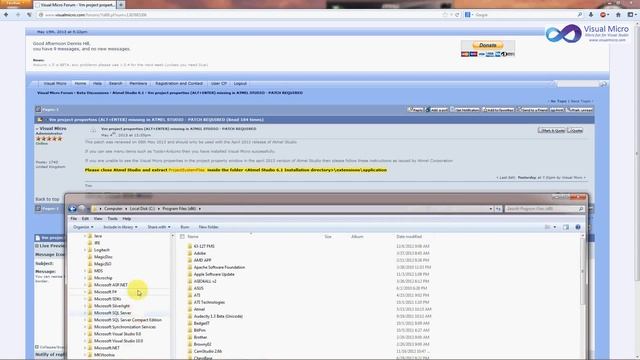Viewport: 640px width, 360px height.
Task: Select the Visual Micro Forum browser tab
Action: click(x=75, y=4)
